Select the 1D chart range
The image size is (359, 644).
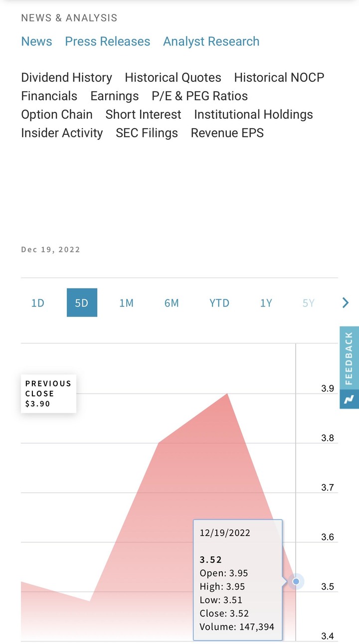[x=38, y=303]
